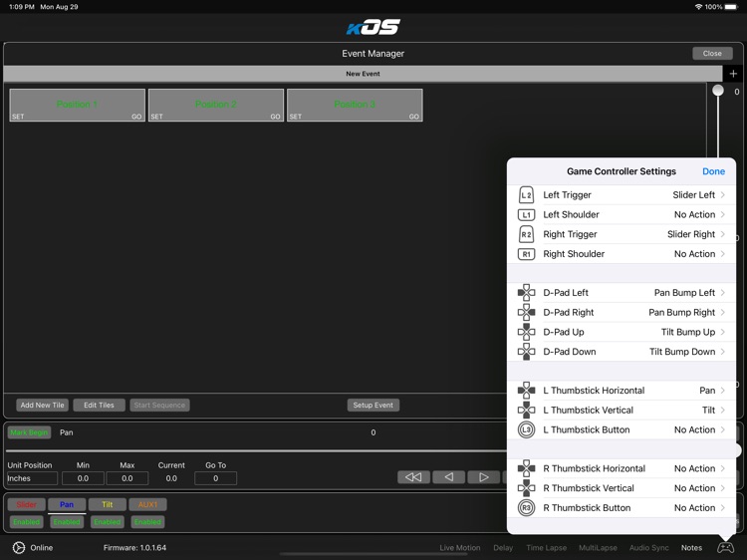Toggle the Pan axis Enabled button
747x560 pixels.
tap(67, 522)
